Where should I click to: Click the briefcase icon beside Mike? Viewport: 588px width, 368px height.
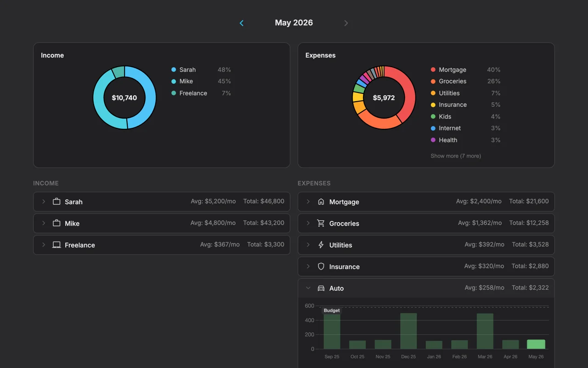coord(57,223)
